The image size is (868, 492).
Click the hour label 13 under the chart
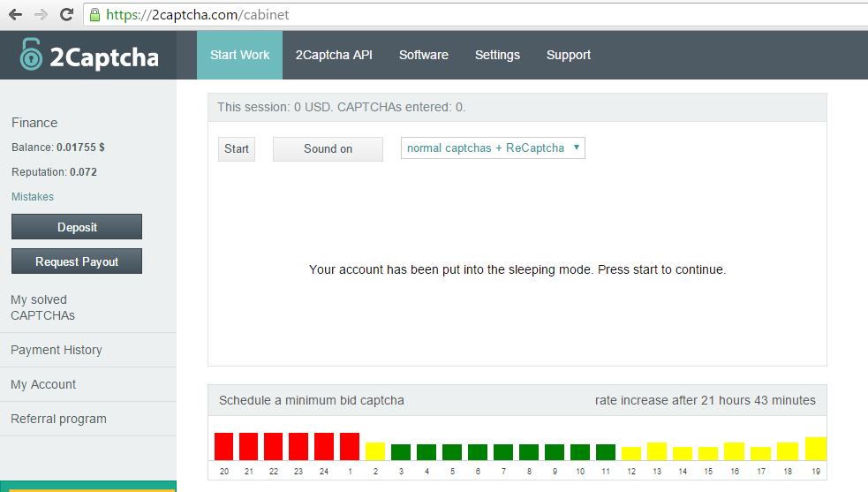pos(657,472)
